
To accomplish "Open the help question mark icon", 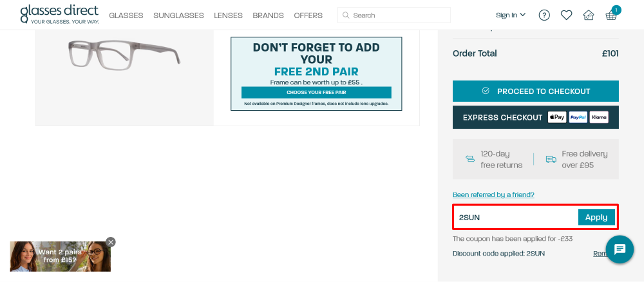I will coord(544,15).
